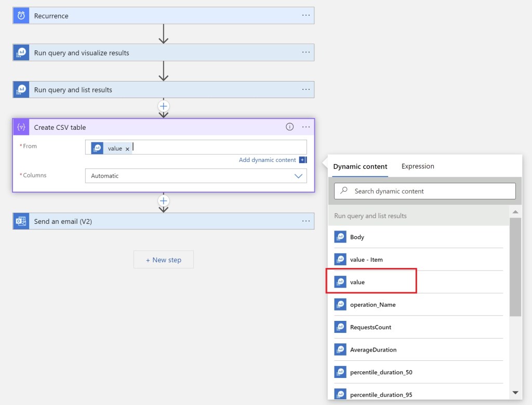
Task: Open the Send an email ellipsis menu
Action: point(306,221)
